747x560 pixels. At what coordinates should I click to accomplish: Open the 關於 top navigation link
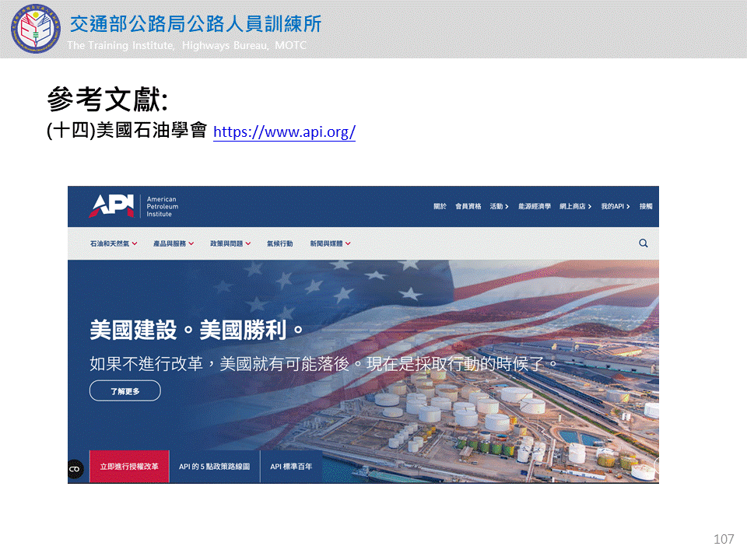[440, 207]
